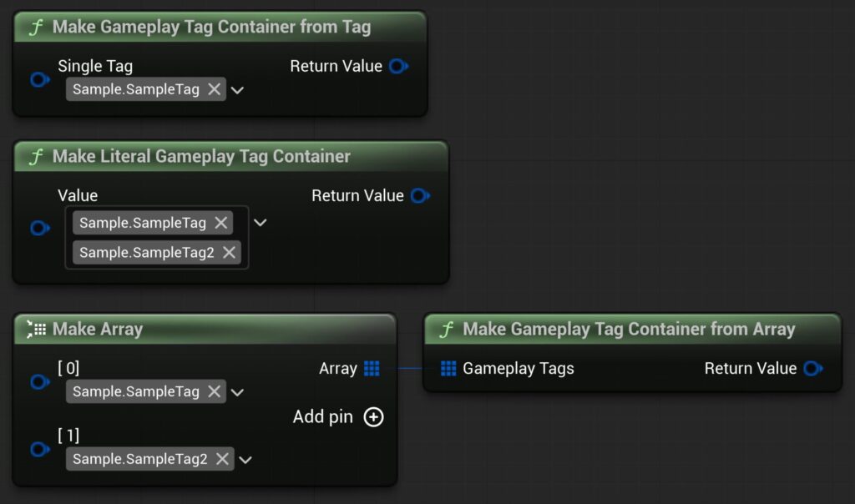Click Sample.SampleTag chip in the Value container

(x=142, y=223)
